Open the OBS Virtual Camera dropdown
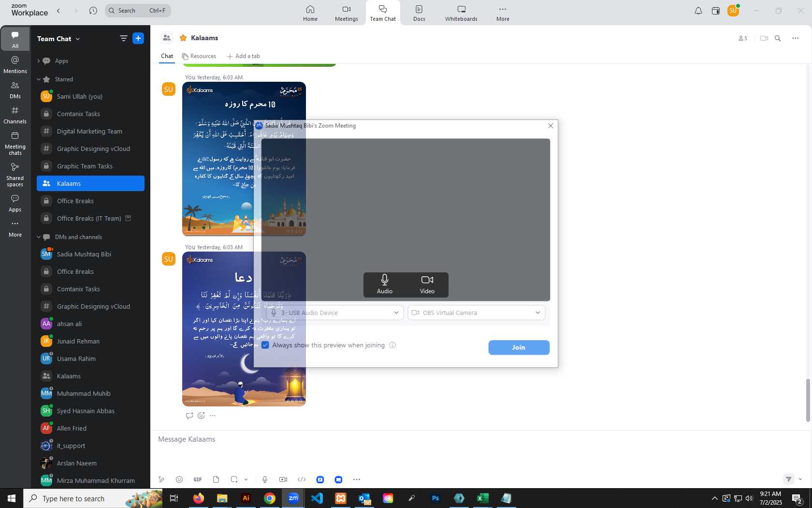Viewport: 812px width, 508px height. click(x=477, y=313)
